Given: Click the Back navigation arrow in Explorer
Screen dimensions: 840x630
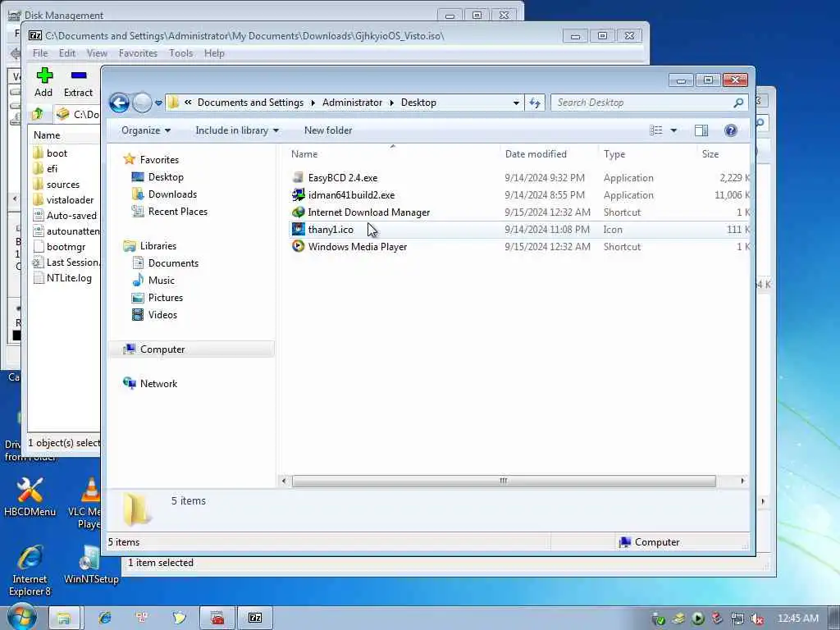Looking at the screenshot, I should (x=120, y=103).
